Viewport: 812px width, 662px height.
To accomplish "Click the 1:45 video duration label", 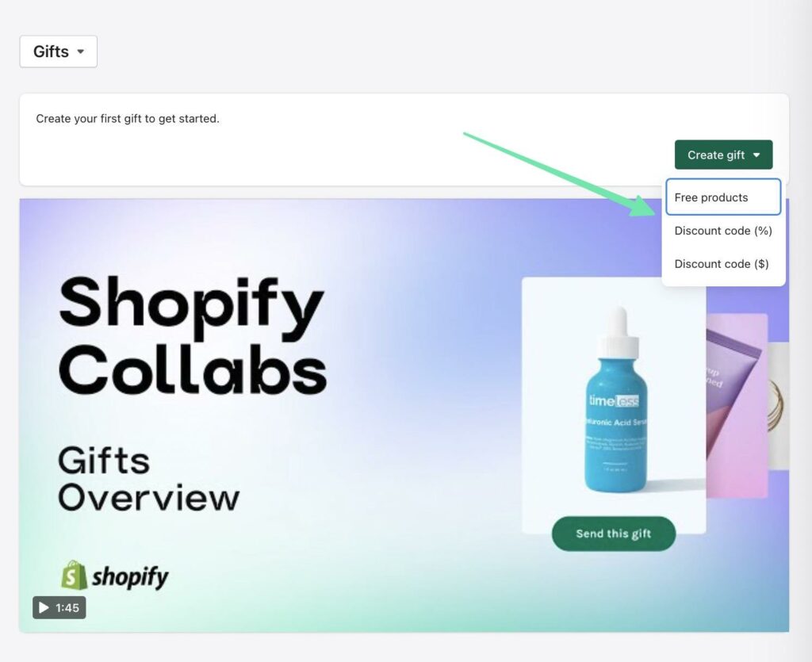I will click(x=67, y=607).
